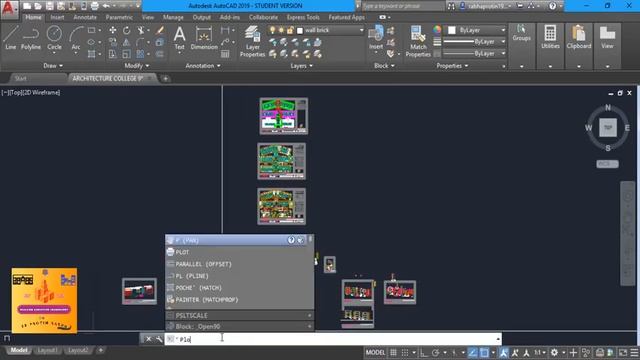
Task: Choose PAINTER (MATCHPROP) from suggestions
Action: (x=240, y=300)
